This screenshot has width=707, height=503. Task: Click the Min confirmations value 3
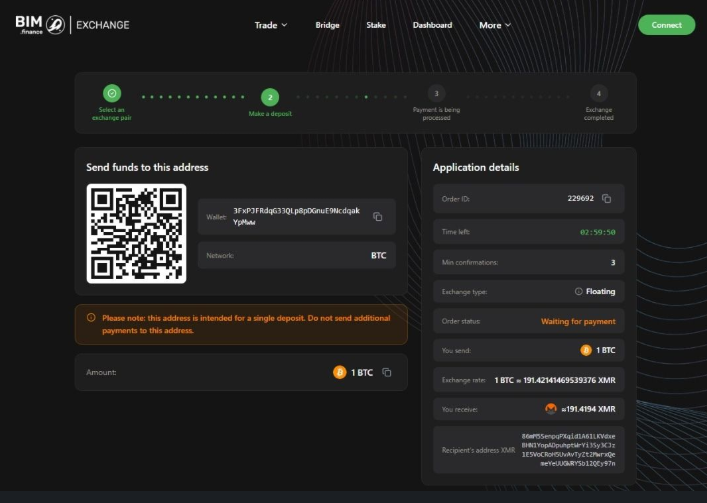point(613,262)
